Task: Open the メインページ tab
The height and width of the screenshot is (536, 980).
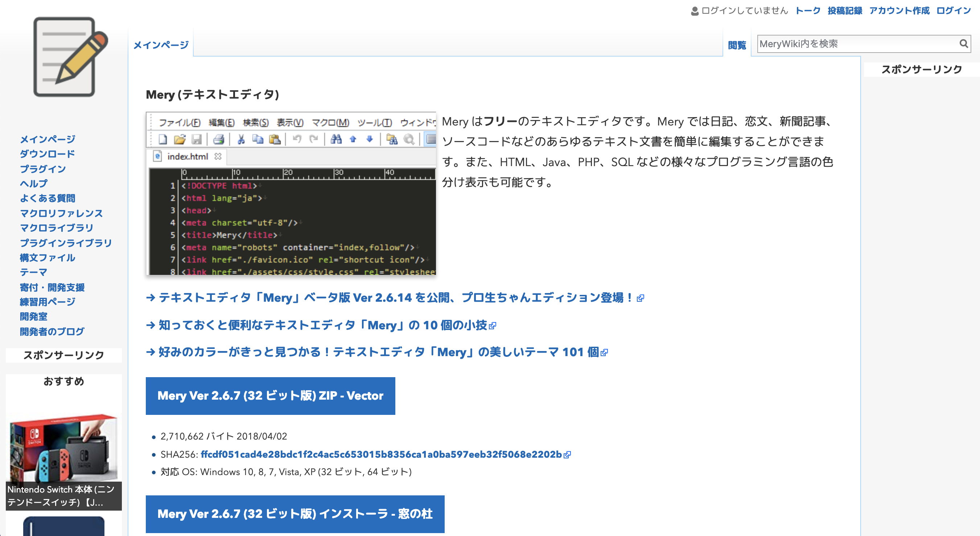Action: click(x=161, y=45)
